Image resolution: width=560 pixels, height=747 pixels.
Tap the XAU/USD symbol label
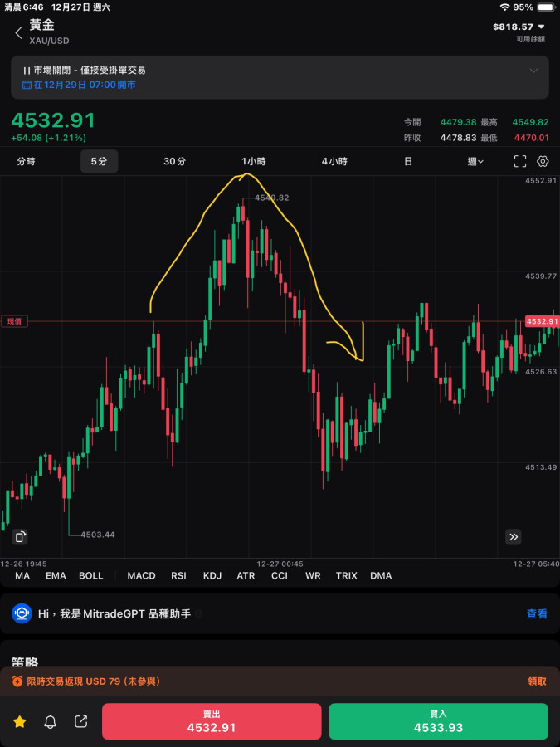[x=49, y=41]
